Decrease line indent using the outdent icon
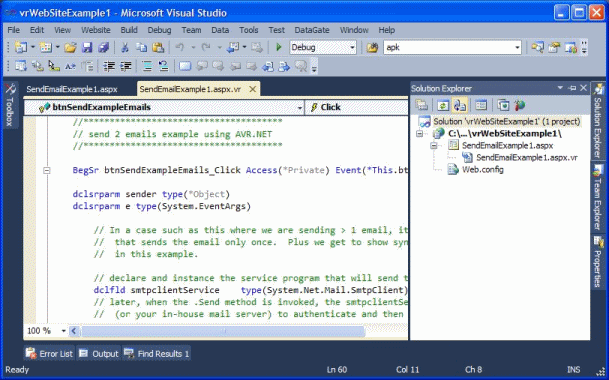The height and width of the screenshot is (380, 609). click(109, 66)
